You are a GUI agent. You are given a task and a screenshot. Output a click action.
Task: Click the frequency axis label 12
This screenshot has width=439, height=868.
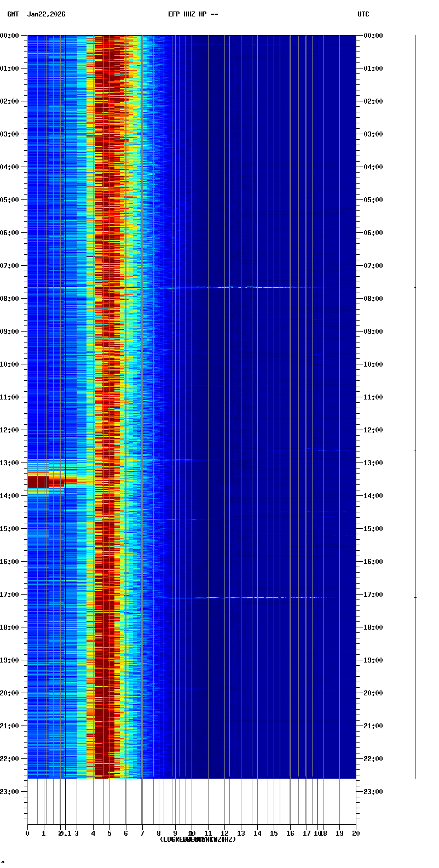[x=224, y=833]
